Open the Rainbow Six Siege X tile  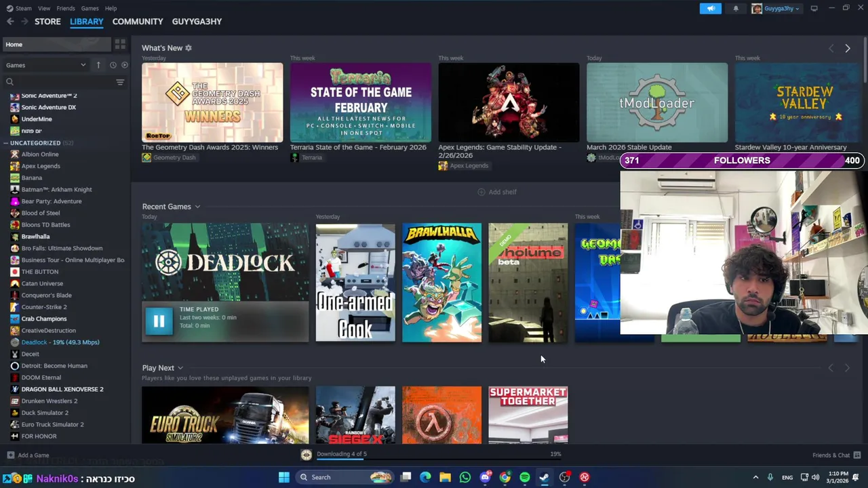pos(355,415)
